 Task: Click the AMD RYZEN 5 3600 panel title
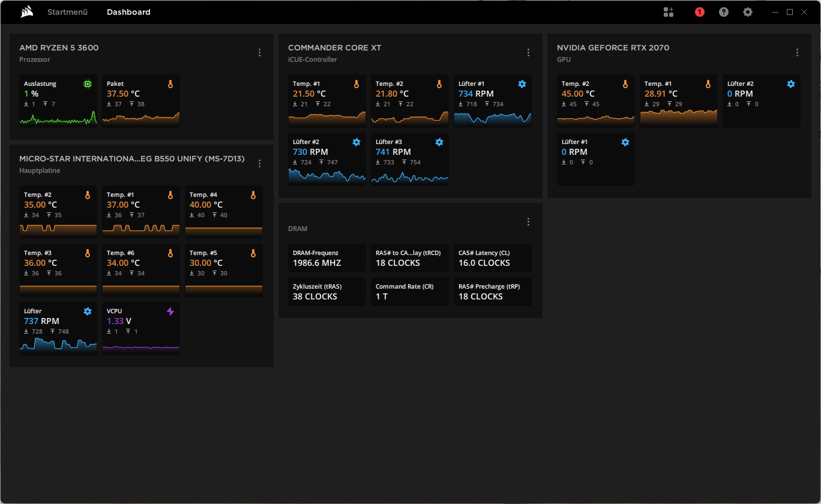59,48
